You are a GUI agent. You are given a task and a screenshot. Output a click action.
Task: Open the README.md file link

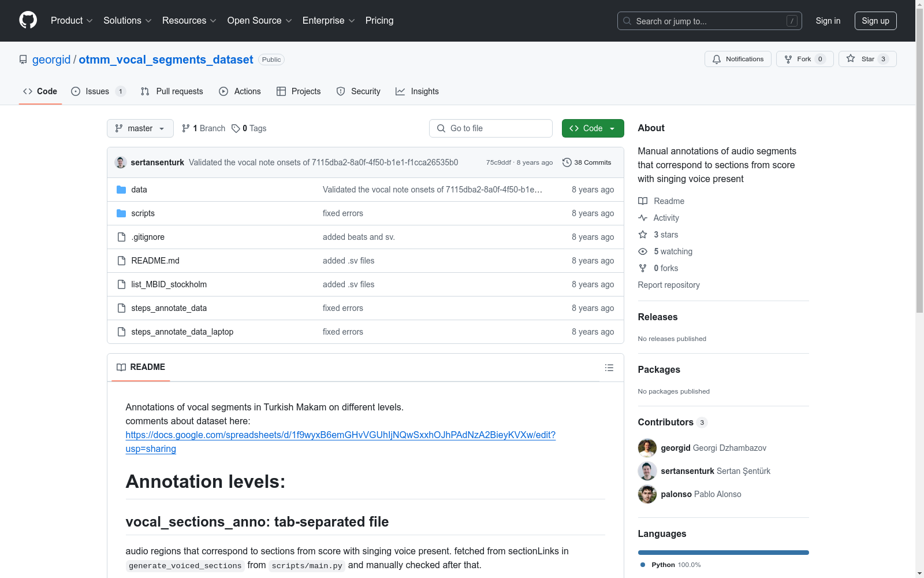(x=155, y=261)
